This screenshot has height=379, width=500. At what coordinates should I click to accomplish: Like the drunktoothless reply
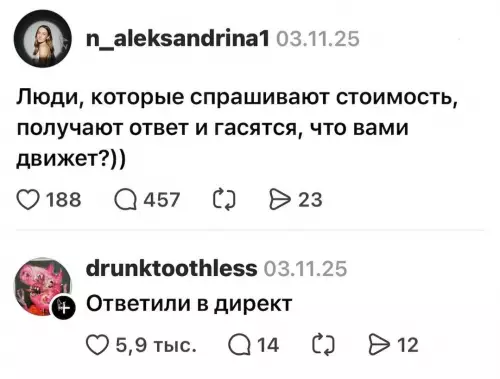97,345
